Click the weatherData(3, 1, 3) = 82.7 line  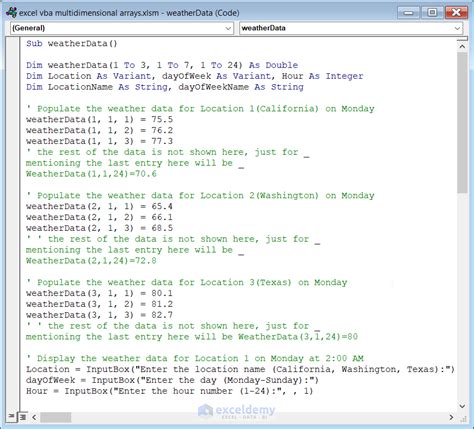[x=99, y=315]
